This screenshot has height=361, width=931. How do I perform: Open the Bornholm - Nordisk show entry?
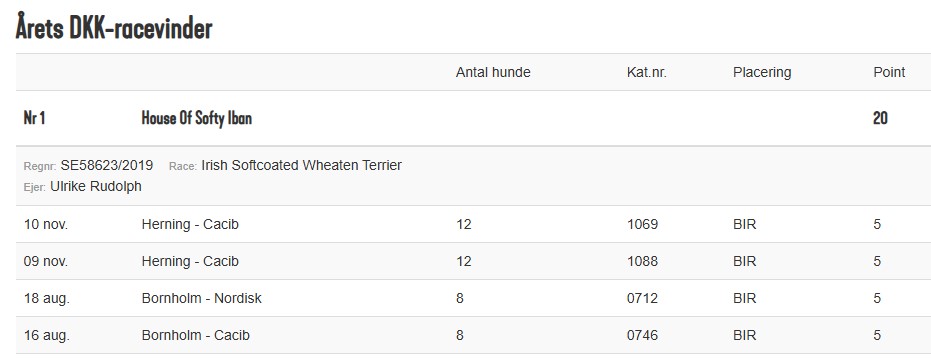tap(201, 298)
